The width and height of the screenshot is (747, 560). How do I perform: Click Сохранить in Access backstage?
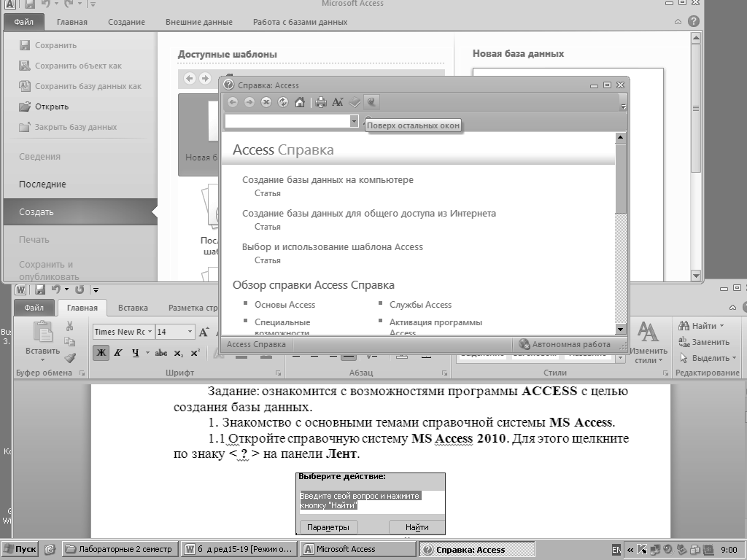click(x=47, y=45)
